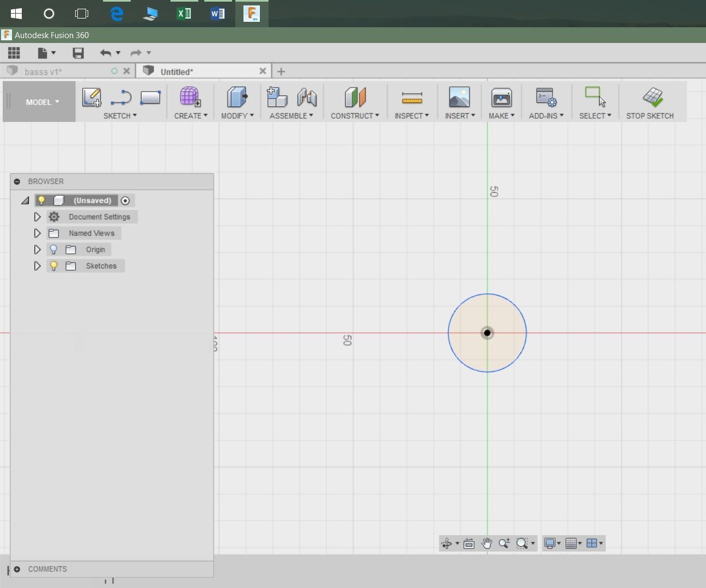Click the Make 3D print icon
Screen dimensions: 706x588
click(x=501, y=97)
